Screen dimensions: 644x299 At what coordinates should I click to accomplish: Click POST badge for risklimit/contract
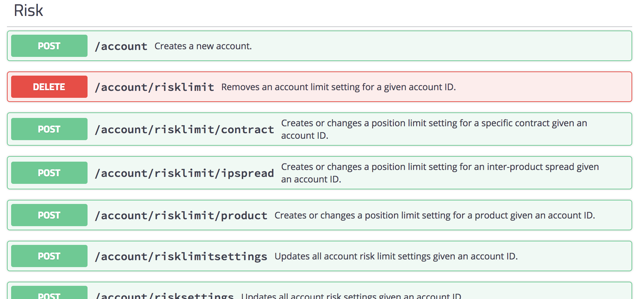49,129
